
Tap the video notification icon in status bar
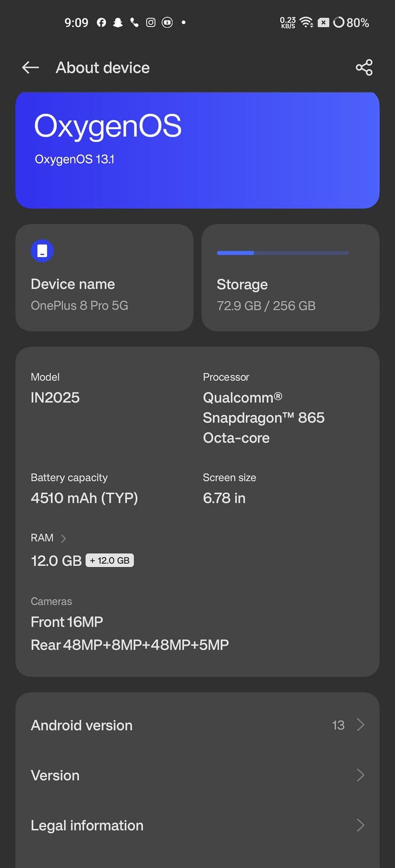[167, 23]
